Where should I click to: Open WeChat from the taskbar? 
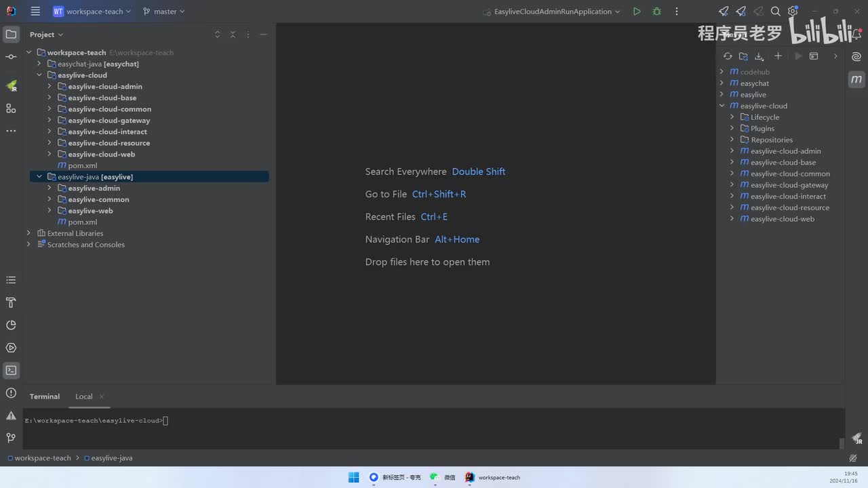442,477
